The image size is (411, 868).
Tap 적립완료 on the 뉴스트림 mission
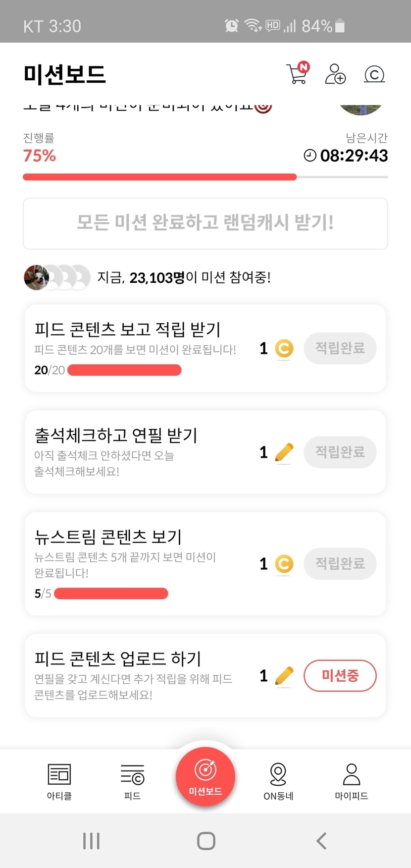(340, 563)
